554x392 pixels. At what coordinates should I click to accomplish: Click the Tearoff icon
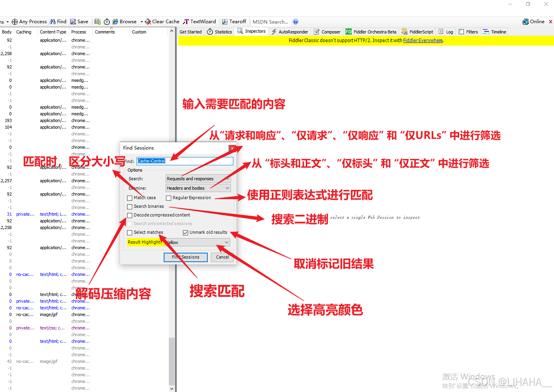225,22
